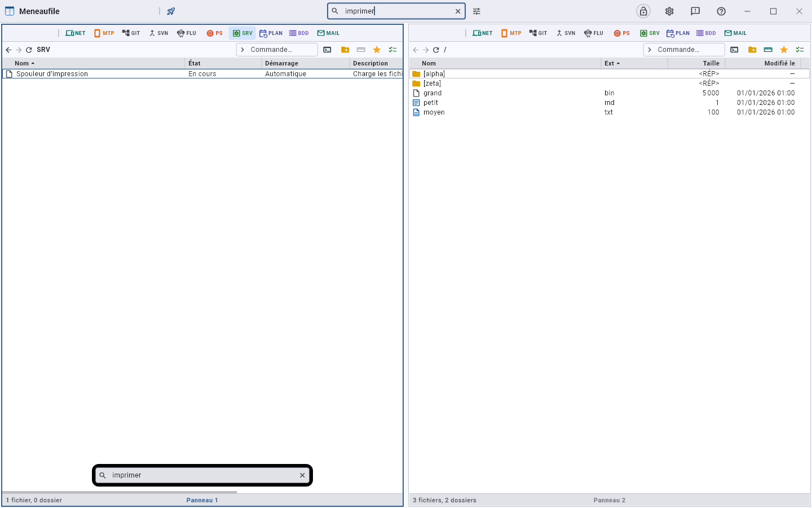Open the search filter options icon

(x=476, y=11)
